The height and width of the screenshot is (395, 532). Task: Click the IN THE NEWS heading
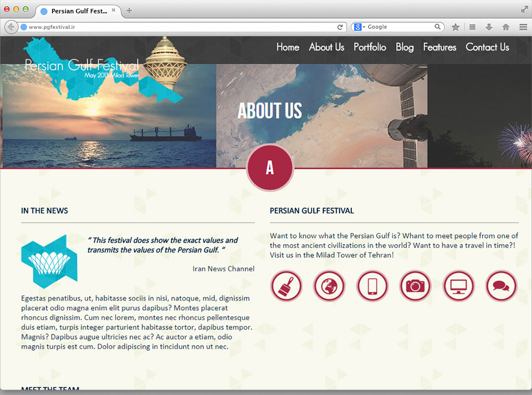[44, 211]
